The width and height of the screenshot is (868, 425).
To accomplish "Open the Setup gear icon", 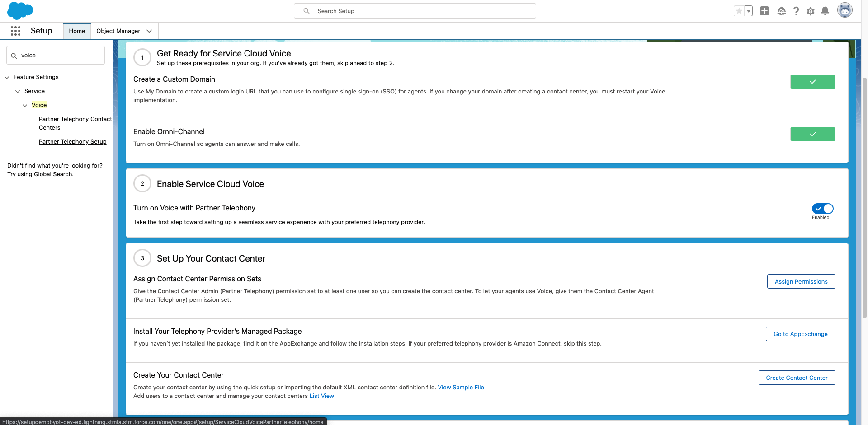I will [811, 11].
